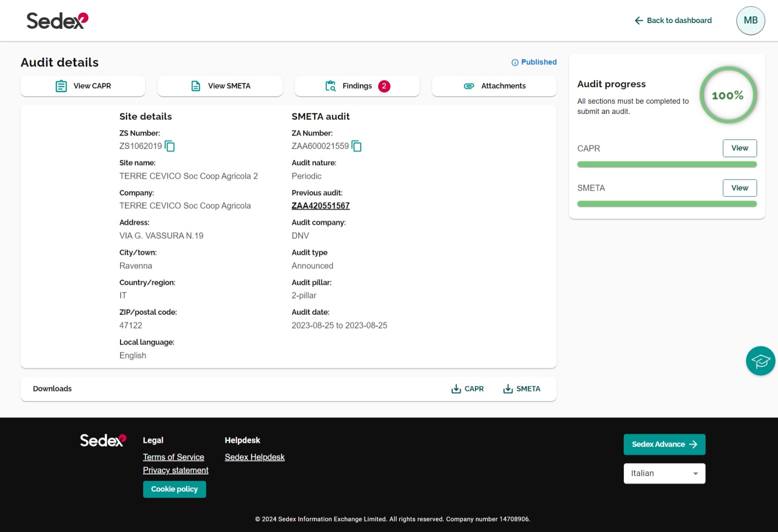The width and height of the screenshot is (778, 532).
Task: Download the CAPR report
Action: click(x=467, y=389)
